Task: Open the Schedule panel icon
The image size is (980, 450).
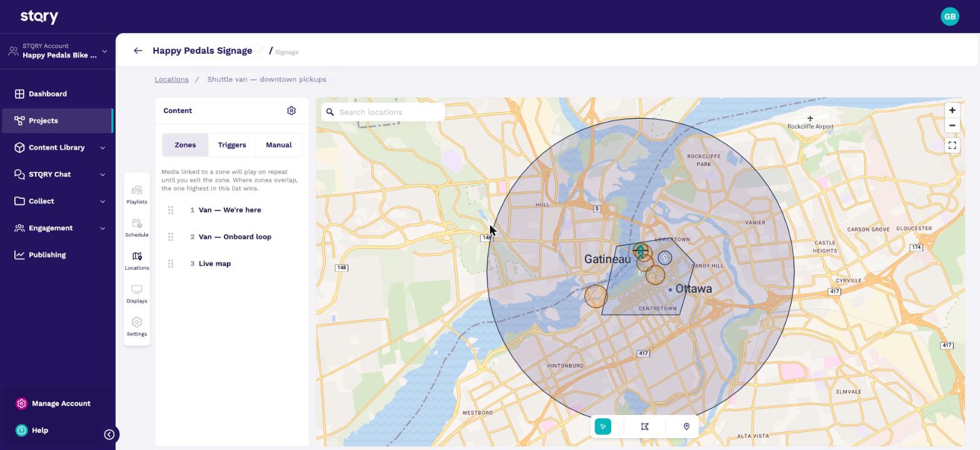Action: 136,227
